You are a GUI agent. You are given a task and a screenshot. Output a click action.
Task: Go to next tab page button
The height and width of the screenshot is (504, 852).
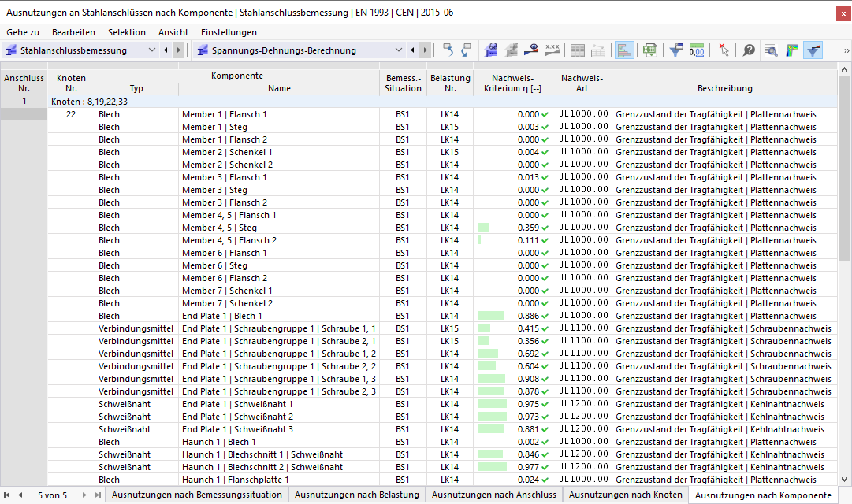coord(84,495)
